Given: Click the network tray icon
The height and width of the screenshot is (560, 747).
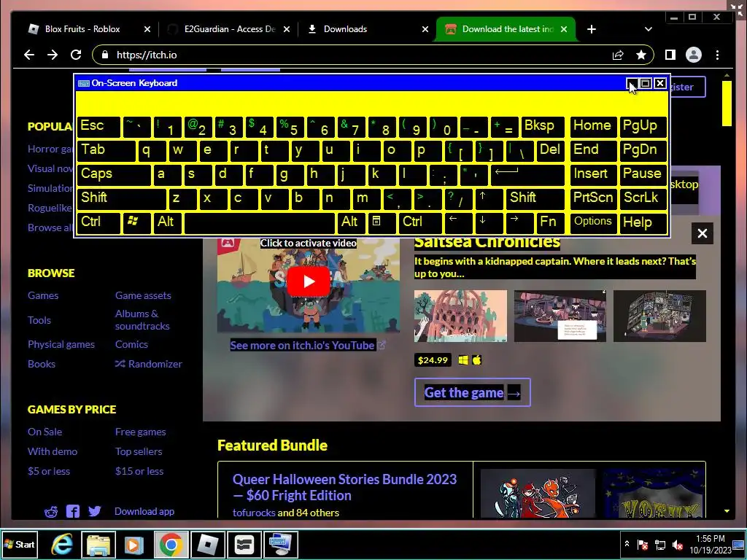Looking at the screenshot, I should coord(659,544).
